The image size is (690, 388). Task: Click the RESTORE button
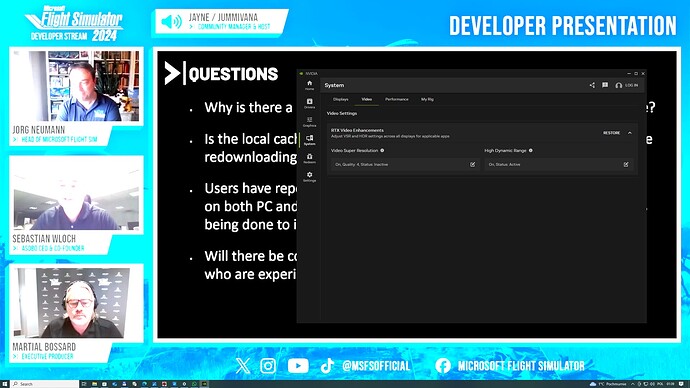[611, 133]
